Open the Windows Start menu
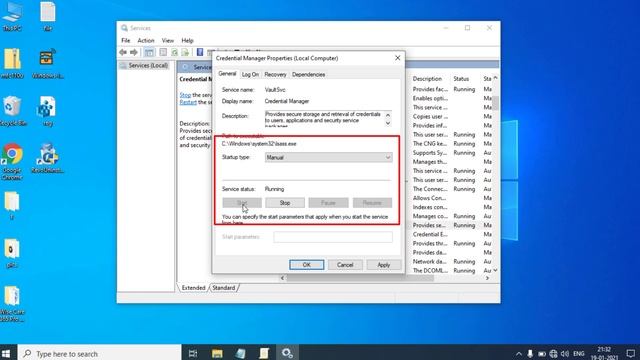Viewport: 640px width, 360px height. point(6,353)
